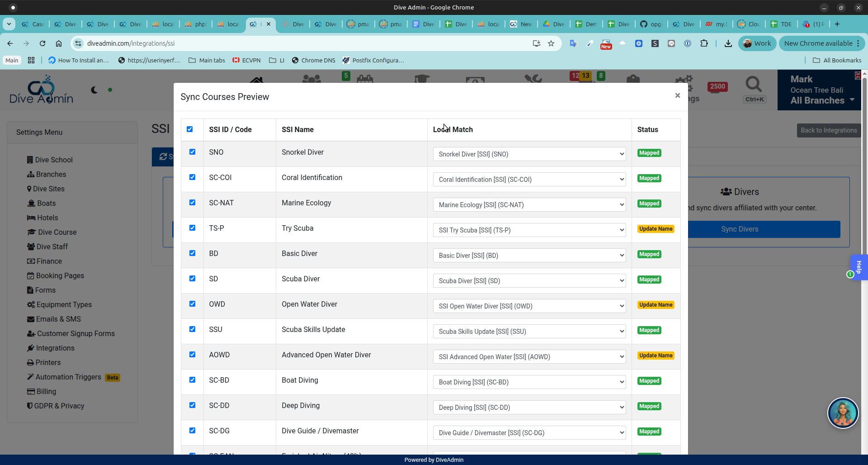Screen dimensions: 868x465
Task: Close the Sync Courses Preview dialog
Action: coord(677,95)
